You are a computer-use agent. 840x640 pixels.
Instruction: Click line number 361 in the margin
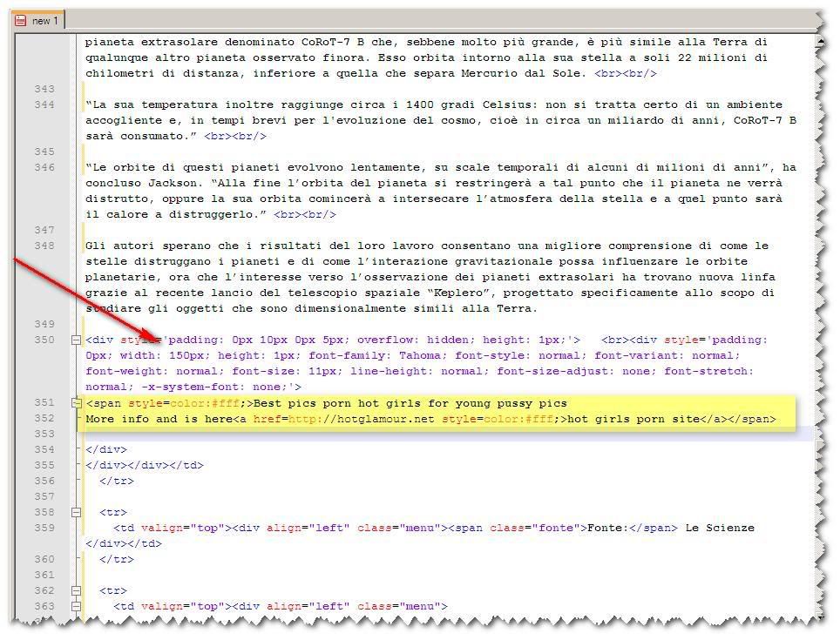click(44, 576)
